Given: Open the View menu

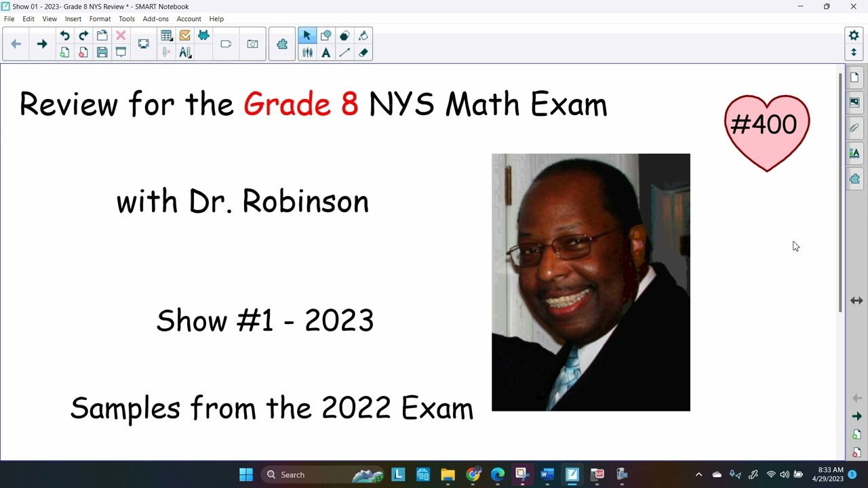Looking at the screenshot, I should (50, 19).
